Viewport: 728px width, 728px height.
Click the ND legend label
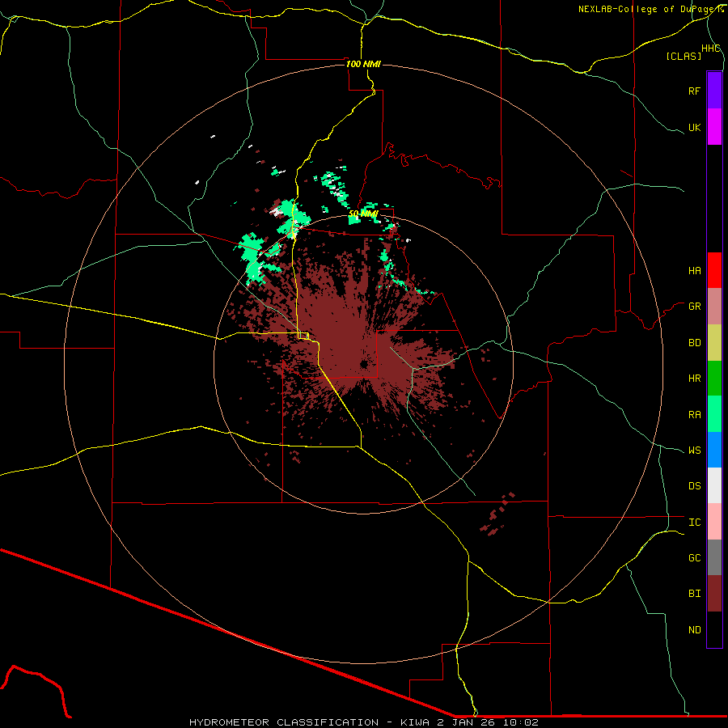pyautogui.click(x=694, y=629)
